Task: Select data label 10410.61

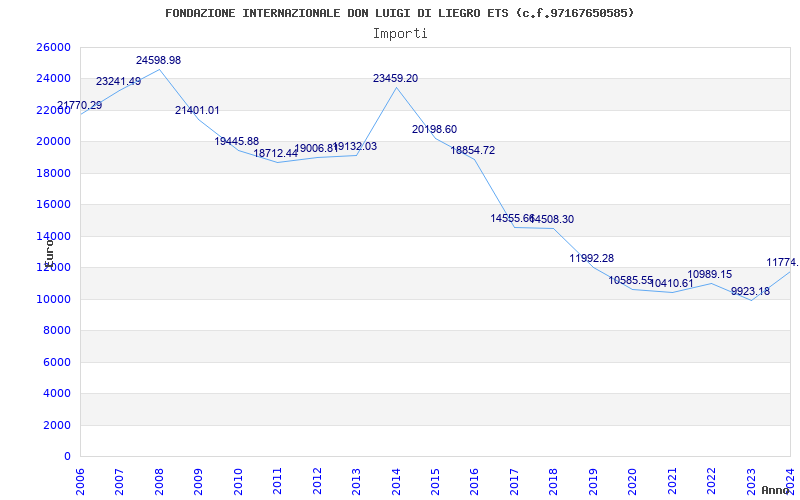Action: [671, 283]
